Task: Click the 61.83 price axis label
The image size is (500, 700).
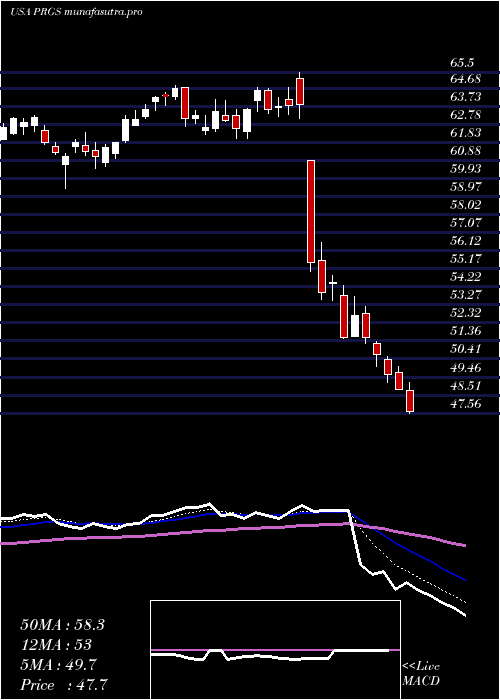Action: pyautogui.click(x=466, y=133)
